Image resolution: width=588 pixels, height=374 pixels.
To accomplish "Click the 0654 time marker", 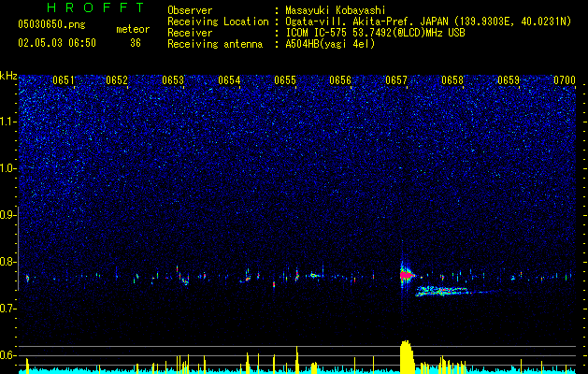I will coord(229,80).
